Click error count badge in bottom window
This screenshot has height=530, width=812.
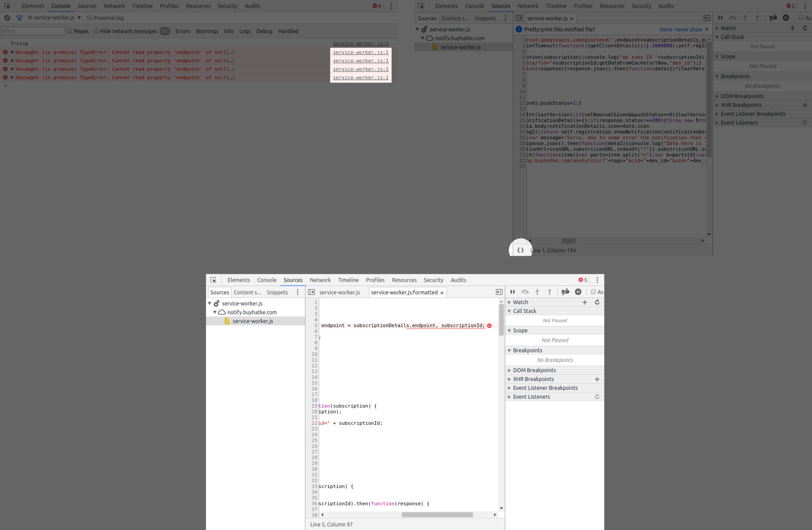click(582, 280)
